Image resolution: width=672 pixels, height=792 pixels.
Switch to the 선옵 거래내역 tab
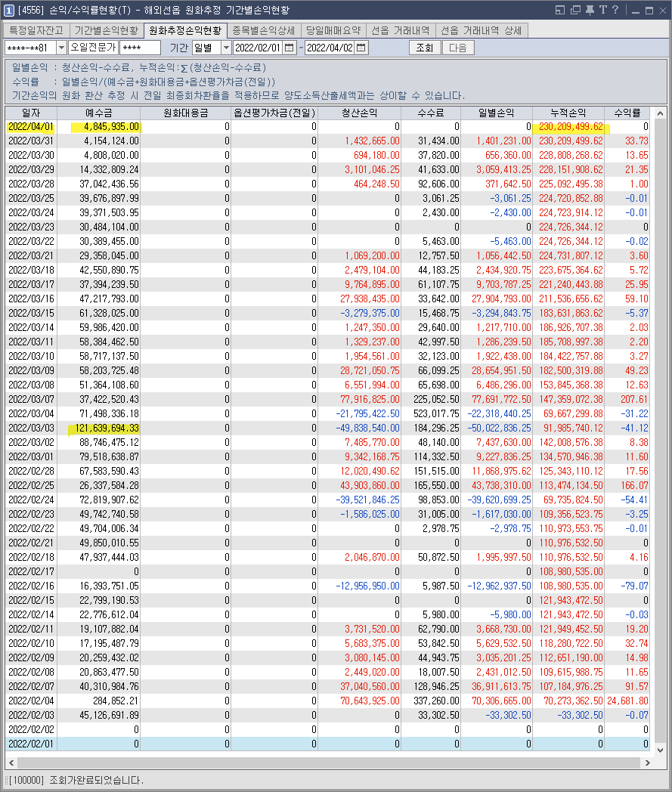tap(400, 31)
